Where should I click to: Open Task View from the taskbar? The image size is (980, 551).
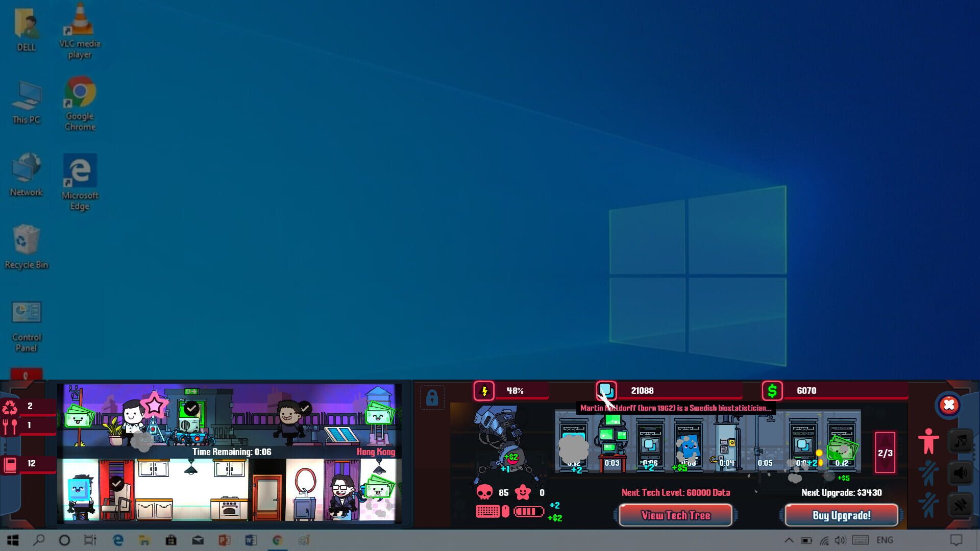[89, 540]
